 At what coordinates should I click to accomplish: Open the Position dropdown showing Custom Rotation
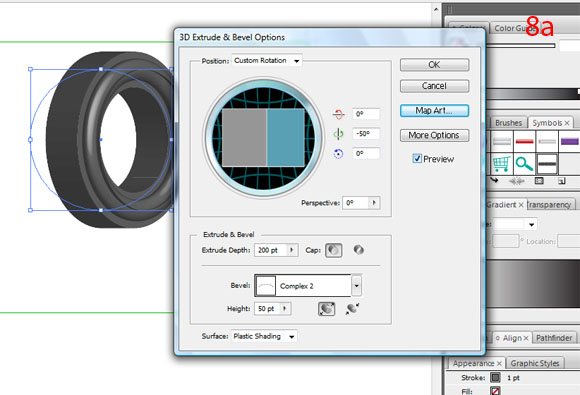pyautogui.click(x=267, y=61)
